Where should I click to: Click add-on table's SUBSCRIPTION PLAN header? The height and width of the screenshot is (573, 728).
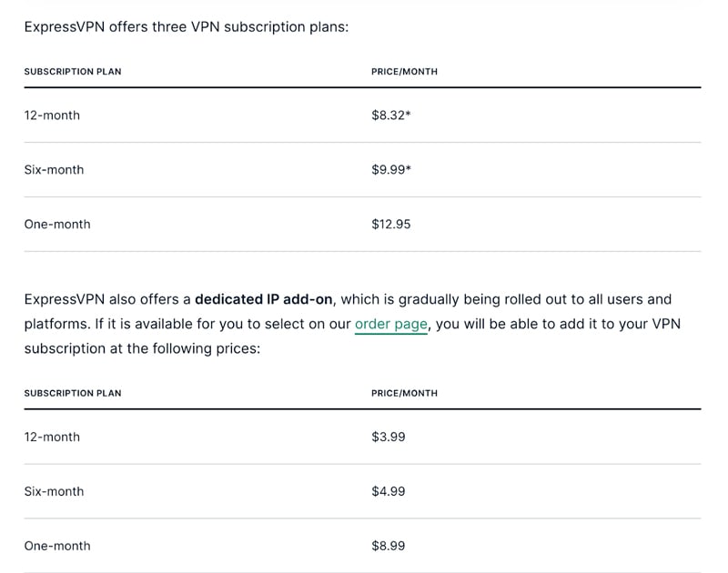tap(73, 394)
